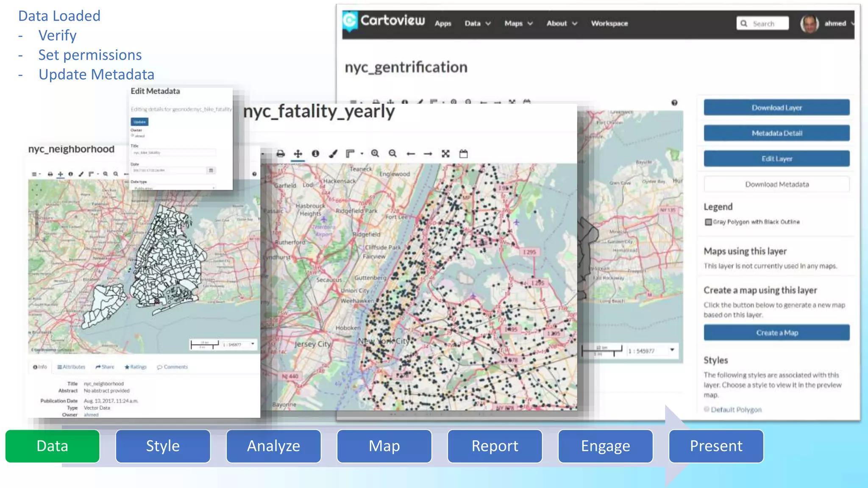Open the Maps dropdown menu
The width and height of the screenshot is (868, 488).
(518, 24)
